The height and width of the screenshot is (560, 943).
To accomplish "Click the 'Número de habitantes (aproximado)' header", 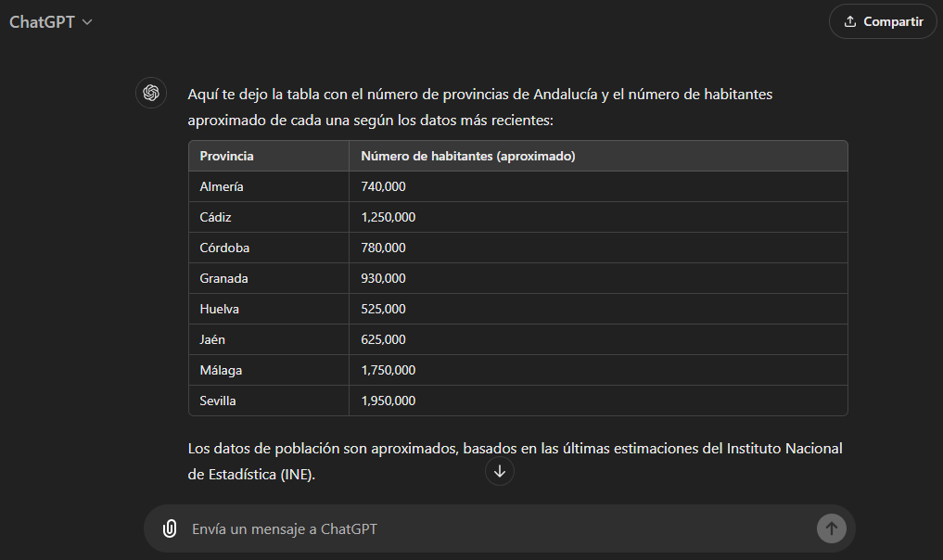I will 467,156.
